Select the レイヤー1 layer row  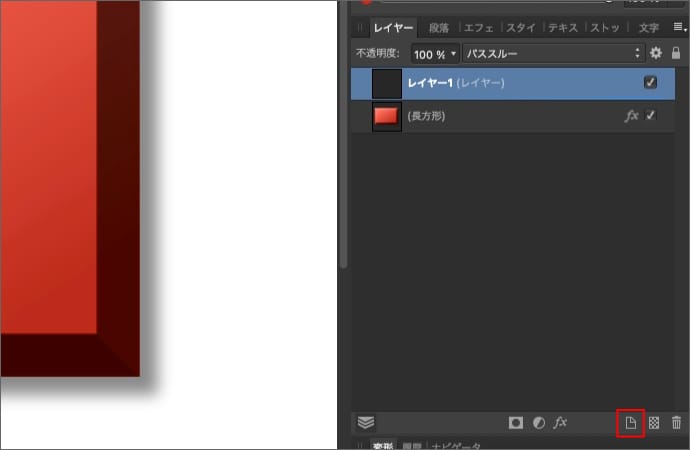[x=520, y=83]
